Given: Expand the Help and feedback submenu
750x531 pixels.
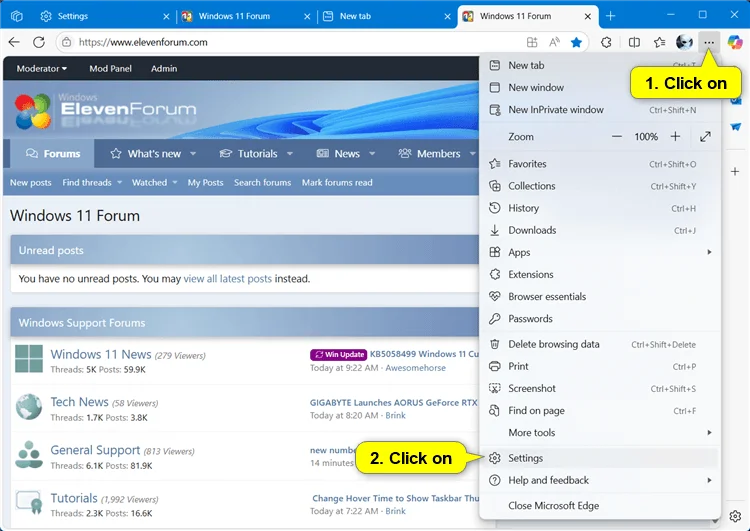Looking at the screenshot, I should click(x=600, y=480).
